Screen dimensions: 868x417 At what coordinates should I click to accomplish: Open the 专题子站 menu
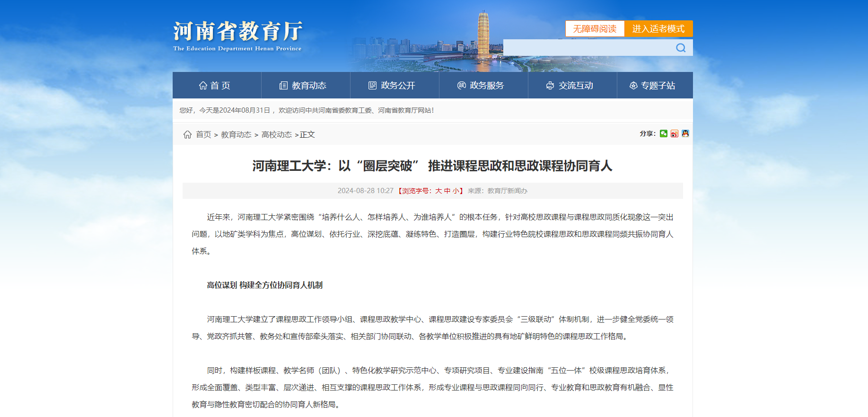coord(652,86)
